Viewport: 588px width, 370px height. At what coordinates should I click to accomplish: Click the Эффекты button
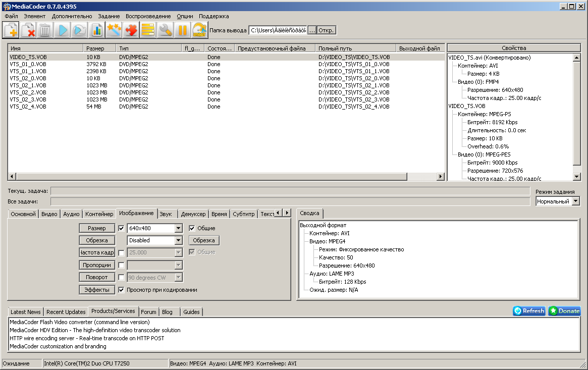(97, 290)
